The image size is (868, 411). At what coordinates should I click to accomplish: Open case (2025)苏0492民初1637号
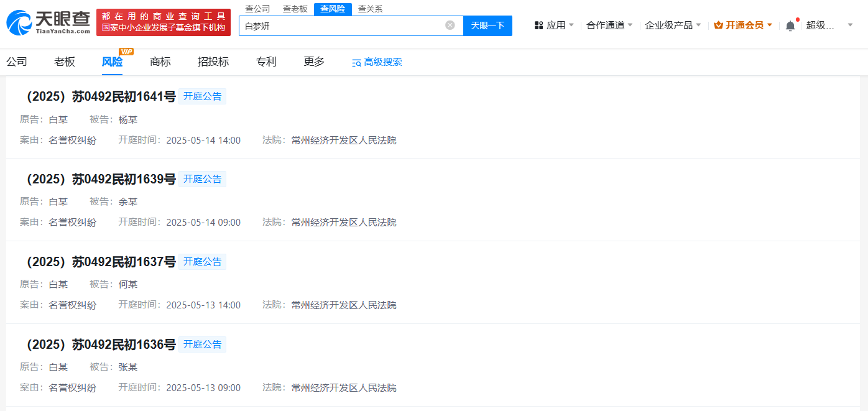(x=98, y=262)
